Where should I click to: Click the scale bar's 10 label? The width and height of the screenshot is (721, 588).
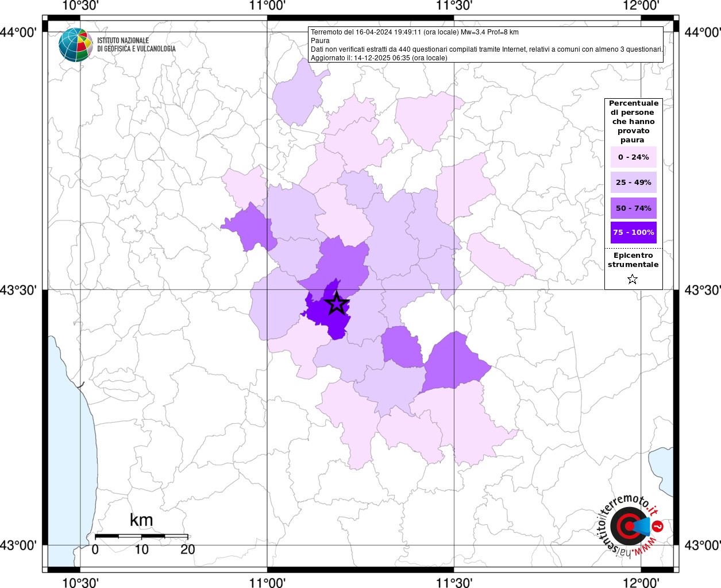click(141, 550)
